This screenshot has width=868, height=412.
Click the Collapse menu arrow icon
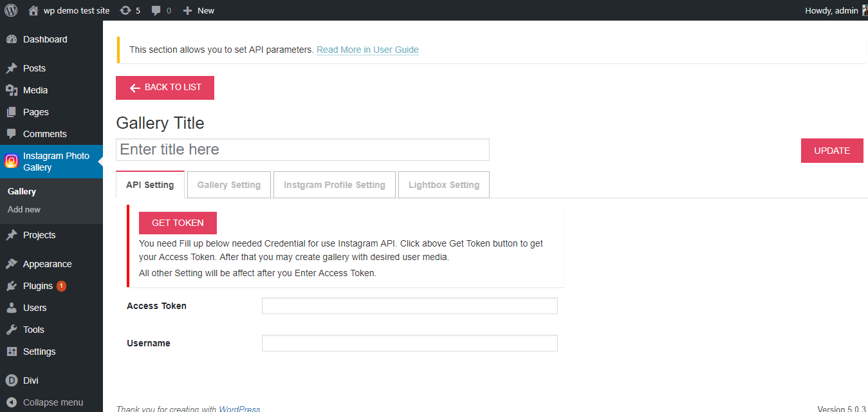point(12,402)
